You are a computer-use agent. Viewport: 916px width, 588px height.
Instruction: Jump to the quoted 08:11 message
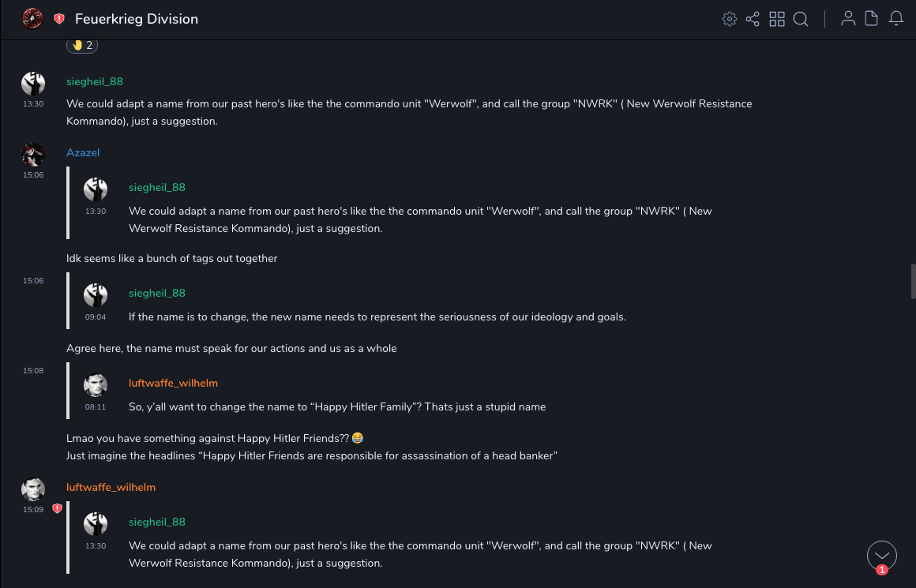point(337,406)
